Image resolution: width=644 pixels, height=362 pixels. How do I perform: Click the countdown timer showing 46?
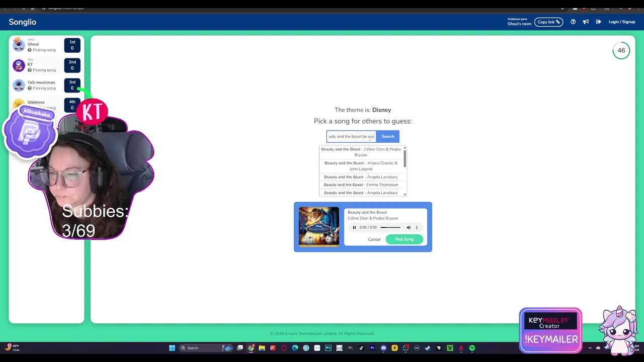[x=621, y=50]
